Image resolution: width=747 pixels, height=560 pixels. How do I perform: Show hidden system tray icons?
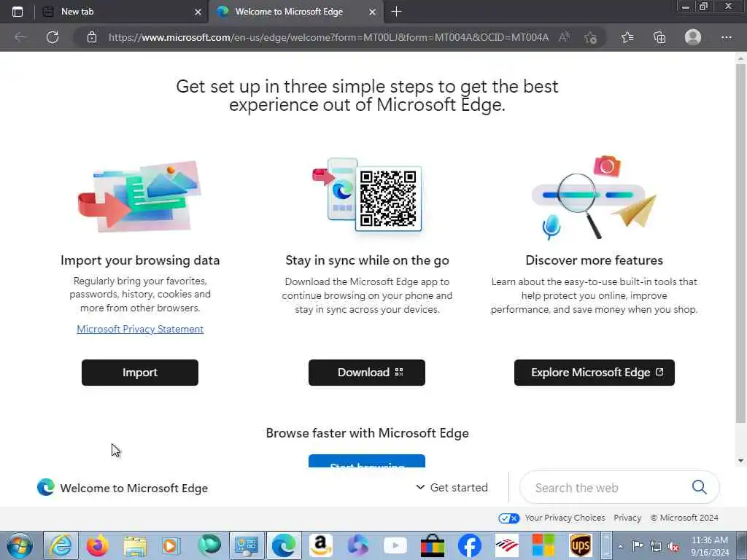pyautogui.click(x=620, y=546)
